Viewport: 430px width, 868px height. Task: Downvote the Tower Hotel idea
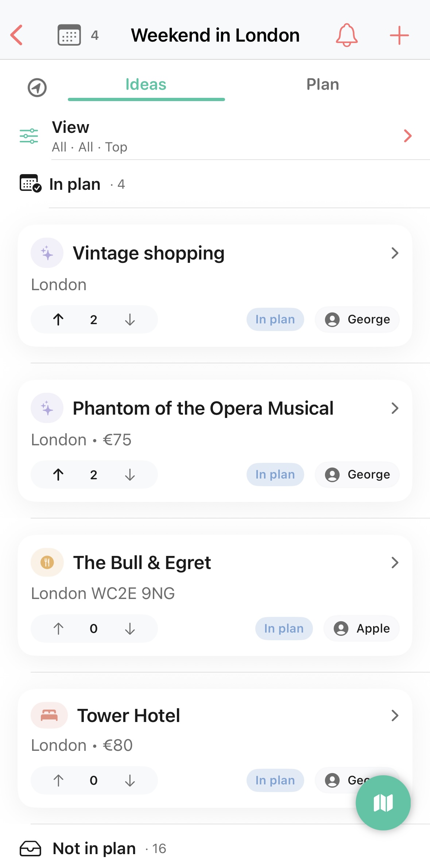[x=130, y=781]
